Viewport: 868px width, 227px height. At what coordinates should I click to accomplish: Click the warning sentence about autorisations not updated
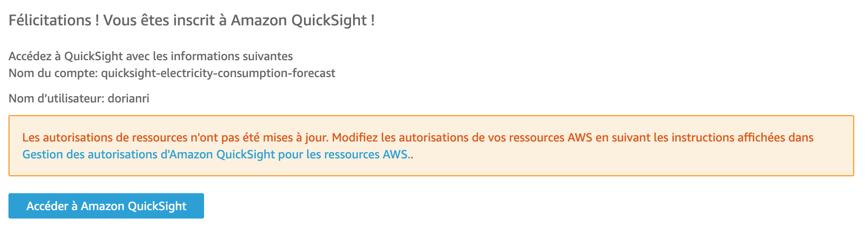[176, 138]
